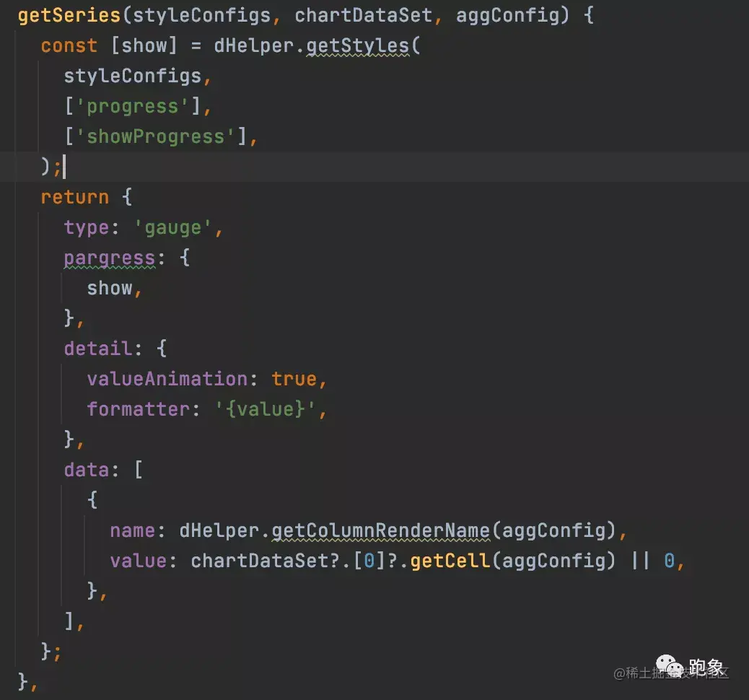The width and height of the screenshot is (749, 700).
Task: Click the data property key
Action: 87,470
